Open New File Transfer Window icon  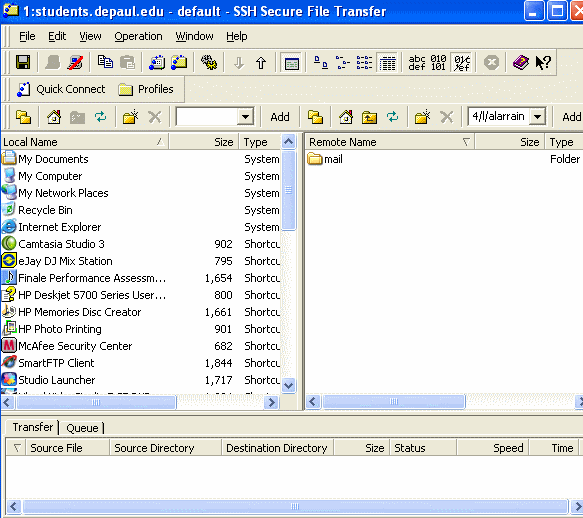pyautogui.click(x=179, y=62)
